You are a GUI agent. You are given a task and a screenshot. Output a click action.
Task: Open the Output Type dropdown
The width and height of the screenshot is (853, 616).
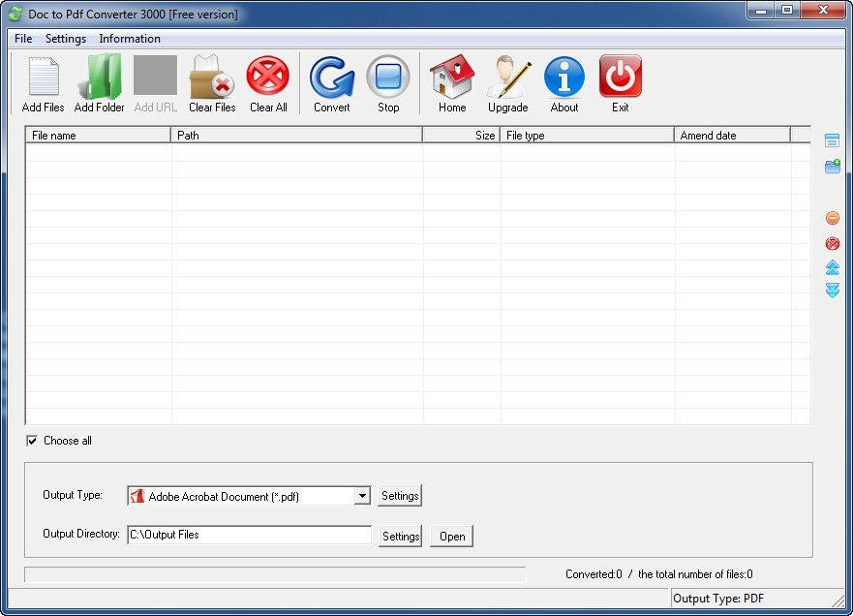pyautogui.click(x=362, y=495)
